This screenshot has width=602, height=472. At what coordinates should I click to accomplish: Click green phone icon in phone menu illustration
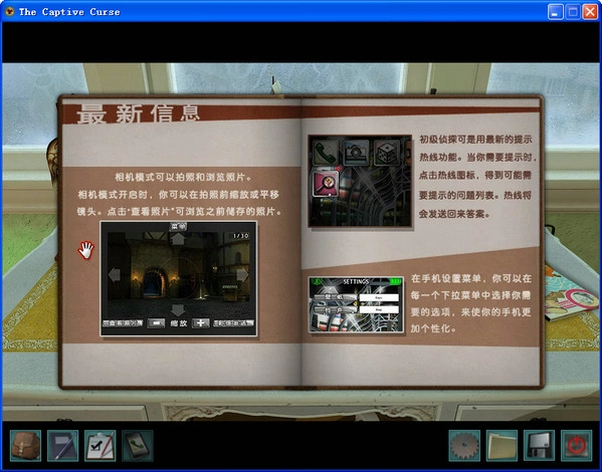tap(325, 152)
